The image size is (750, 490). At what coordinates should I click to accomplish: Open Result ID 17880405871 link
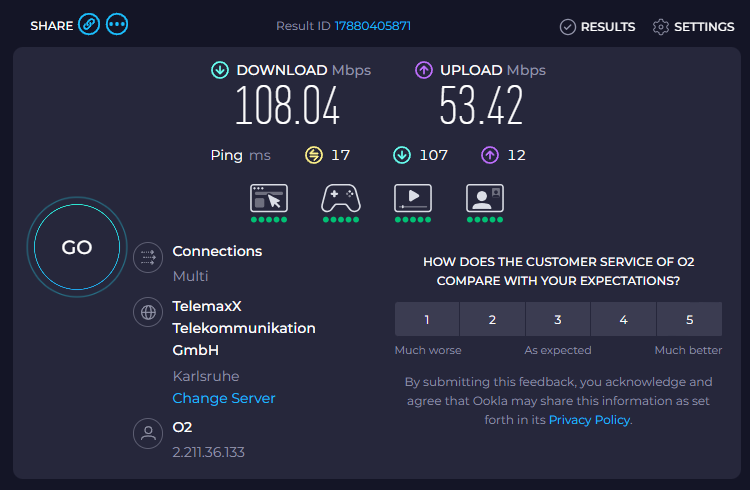pos(373,26)
